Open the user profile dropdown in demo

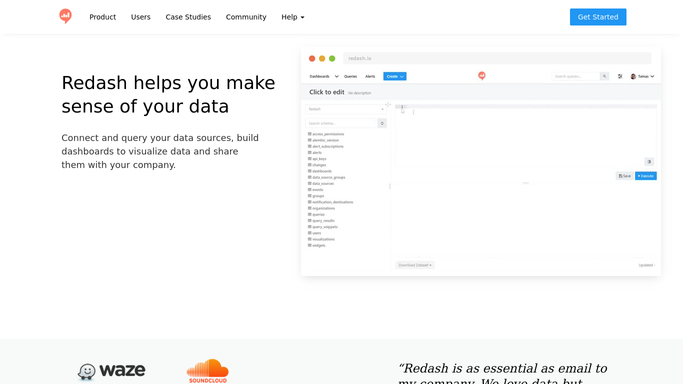[642, 76]
